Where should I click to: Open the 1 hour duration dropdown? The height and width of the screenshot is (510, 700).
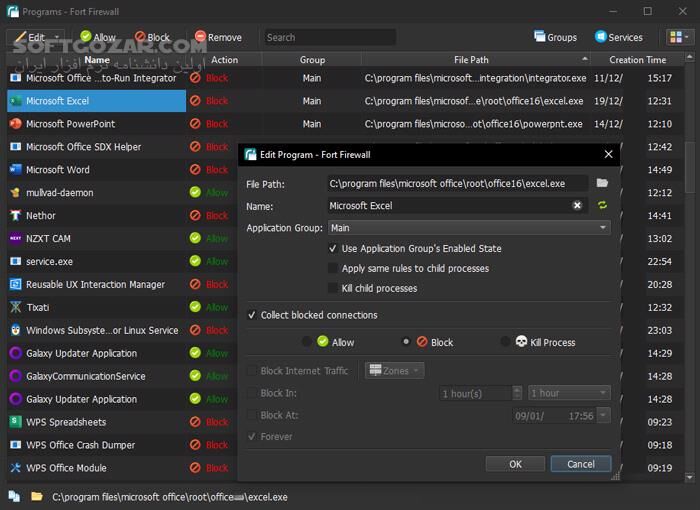tap(569, 393)
